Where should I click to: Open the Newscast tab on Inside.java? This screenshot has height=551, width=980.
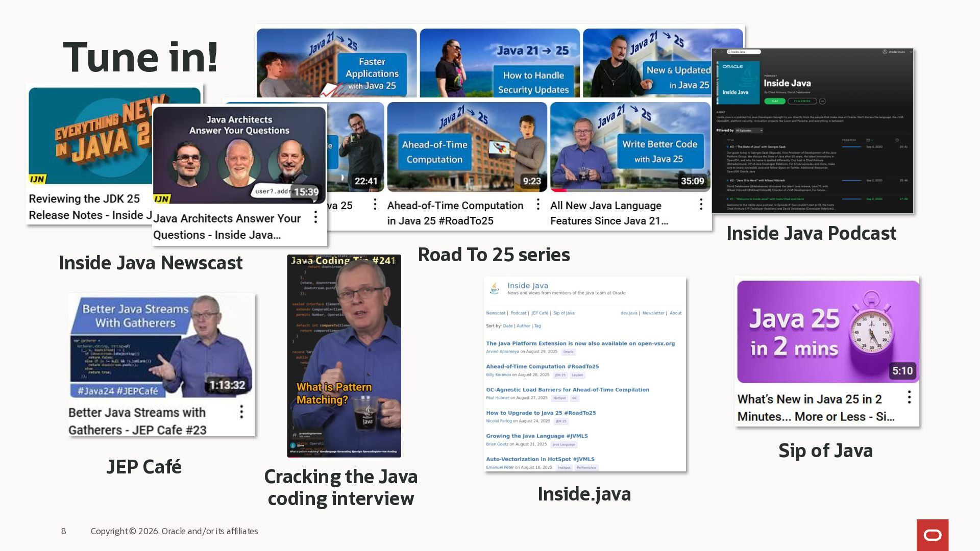pos(495,313)
